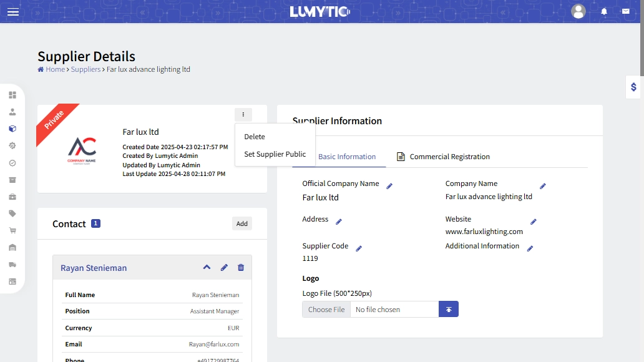The image size is (644, 362).
Task: Delete contact Rayan Stenieman with trash icon
Action: tap(241, 268)
